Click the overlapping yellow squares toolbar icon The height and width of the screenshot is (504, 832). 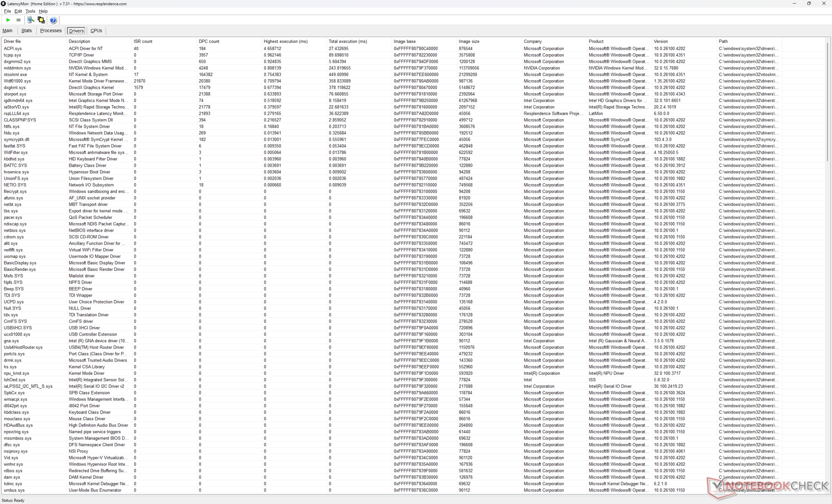[x=41, y=20]
